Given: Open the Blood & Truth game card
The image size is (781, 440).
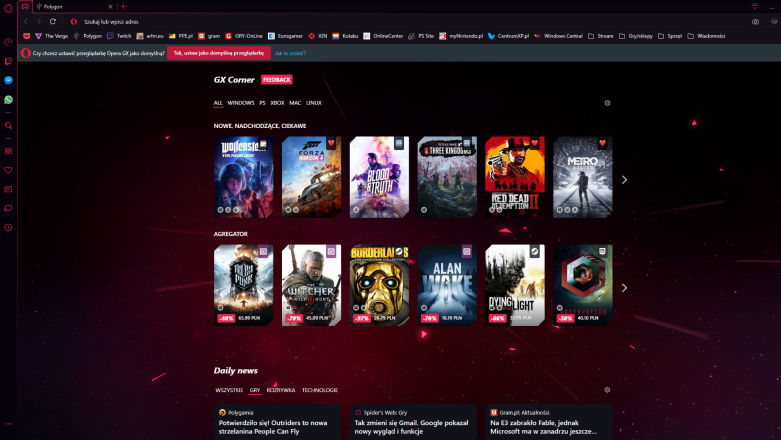Looking at the screenshot, I should pos(380,177).
